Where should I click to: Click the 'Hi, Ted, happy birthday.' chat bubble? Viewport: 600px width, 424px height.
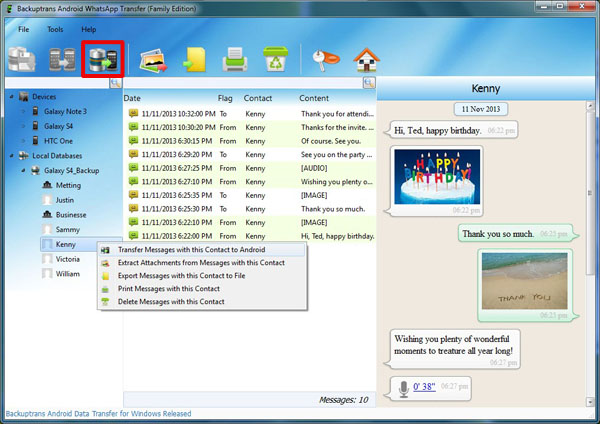coord(452,130)
